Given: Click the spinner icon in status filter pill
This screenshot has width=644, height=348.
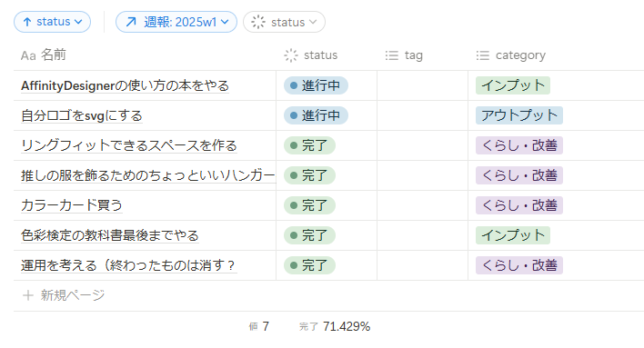Looking at the screenshot, I should pyautogui.click(x=258, y=22).
